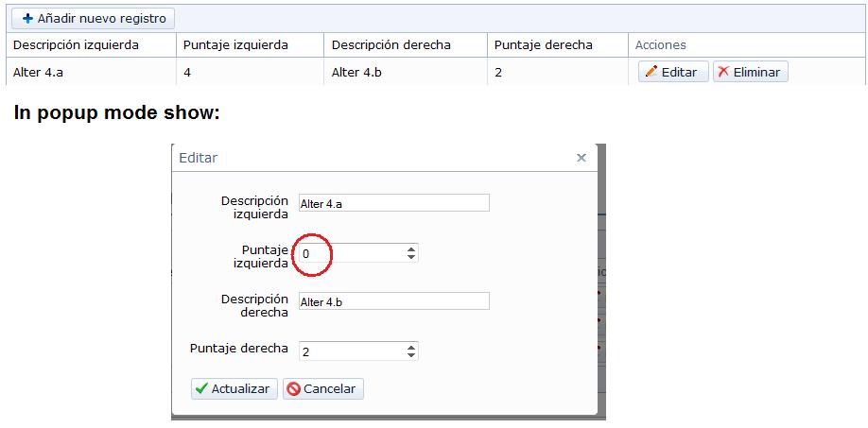Decrease Puntaje derecha with the down arrow

click(410, 355)
